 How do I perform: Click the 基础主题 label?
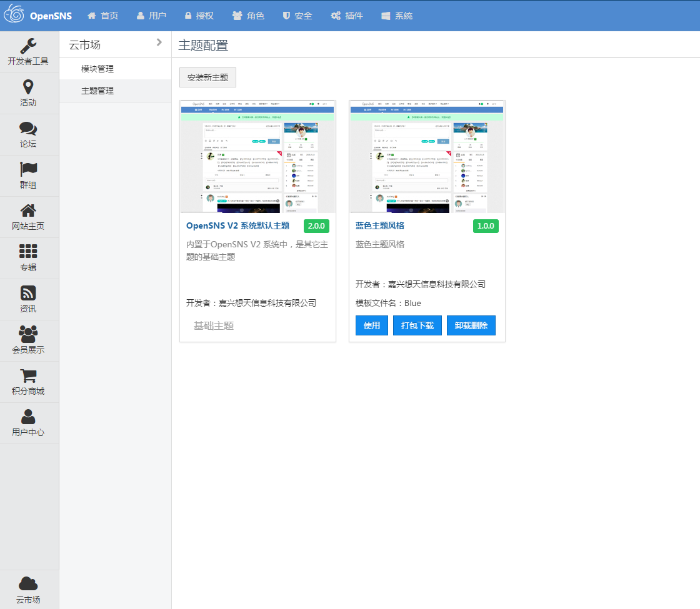pos(214,325)
